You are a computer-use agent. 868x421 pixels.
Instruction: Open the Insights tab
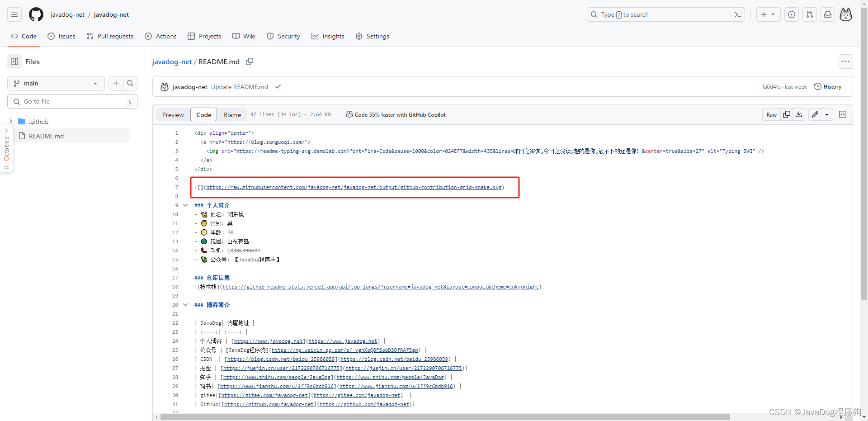328,36
